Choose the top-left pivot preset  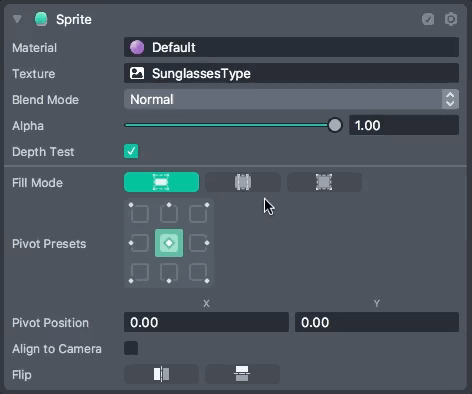point(139,213)
